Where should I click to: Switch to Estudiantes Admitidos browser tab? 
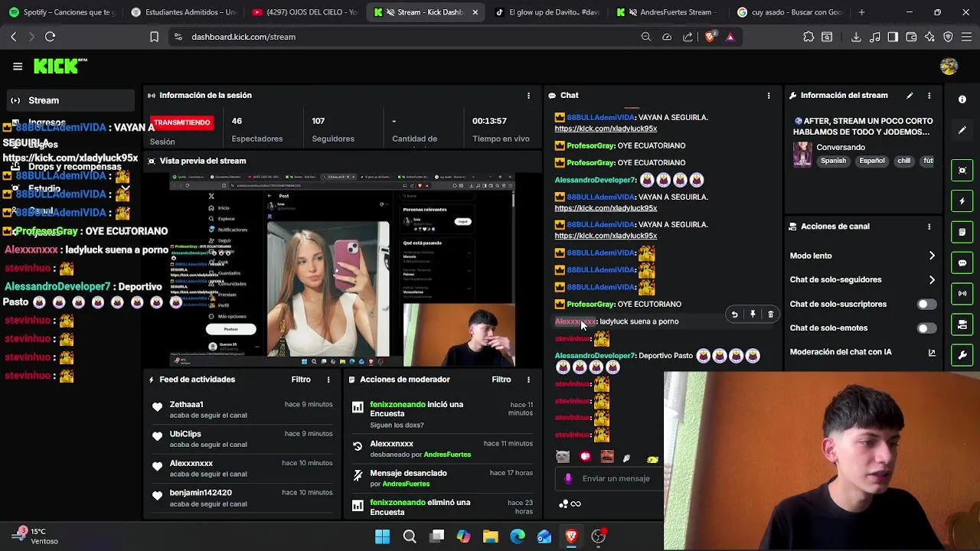pos(184,12)
